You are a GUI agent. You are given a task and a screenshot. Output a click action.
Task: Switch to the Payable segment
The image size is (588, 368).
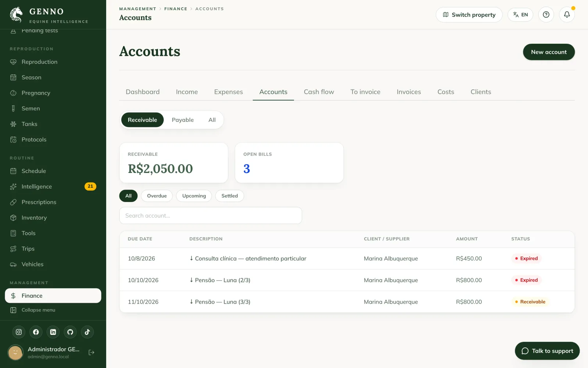pos(183,120)
